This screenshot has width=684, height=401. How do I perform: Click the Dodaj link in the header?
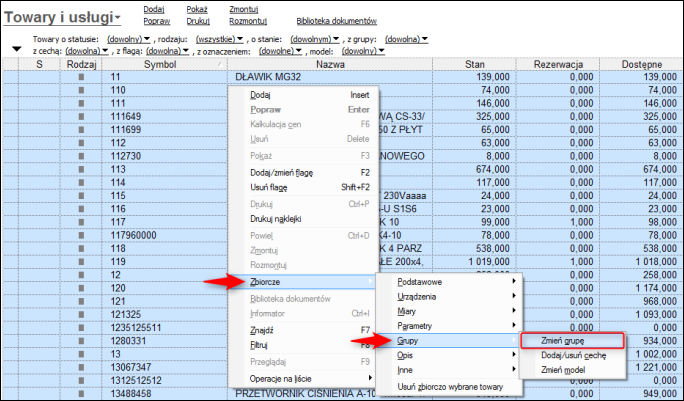(x=154, y=9)
